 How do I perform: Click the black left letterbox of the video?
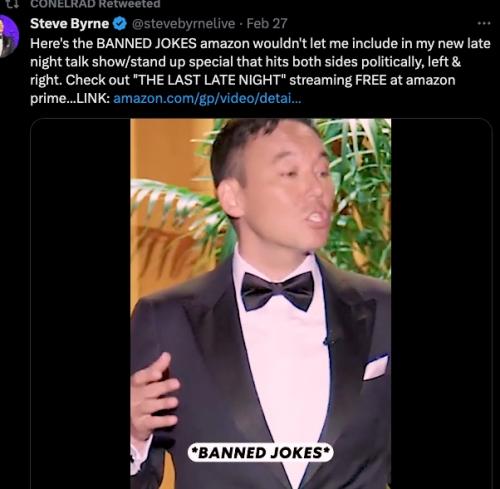click(80, 303)
